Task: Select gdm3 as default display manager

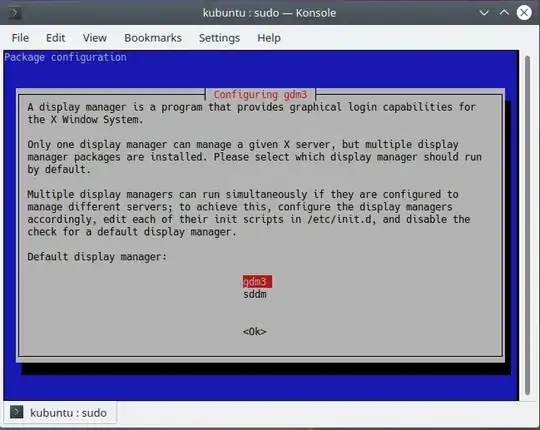Action: (x=257, y=282)
